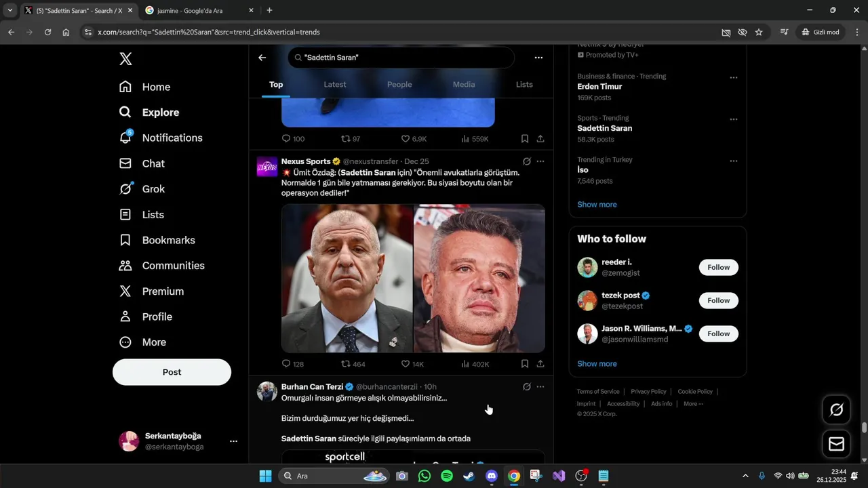Open Sadettin Saran trend options

point(733,119)
